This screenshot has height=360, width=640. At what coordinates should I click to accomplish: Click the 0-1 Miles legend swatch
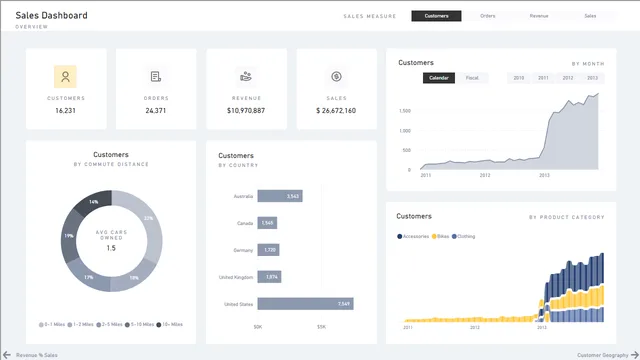(x=41, y=325)
